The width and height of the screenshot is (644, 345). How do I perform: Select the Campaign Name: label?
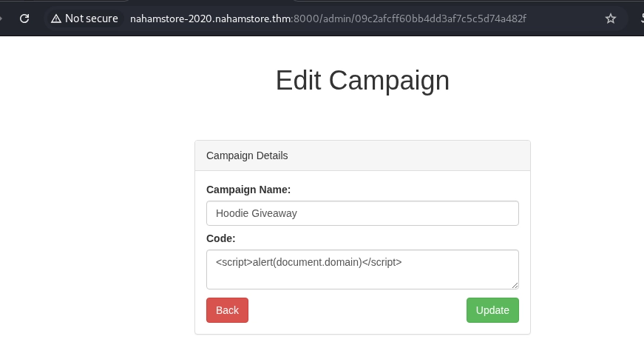248,190
